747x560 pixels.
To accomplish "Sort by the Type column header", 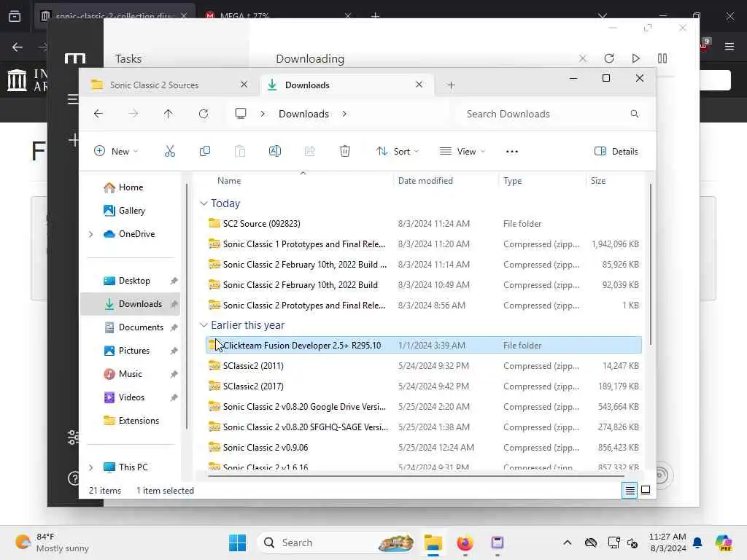I will (513, 181).
